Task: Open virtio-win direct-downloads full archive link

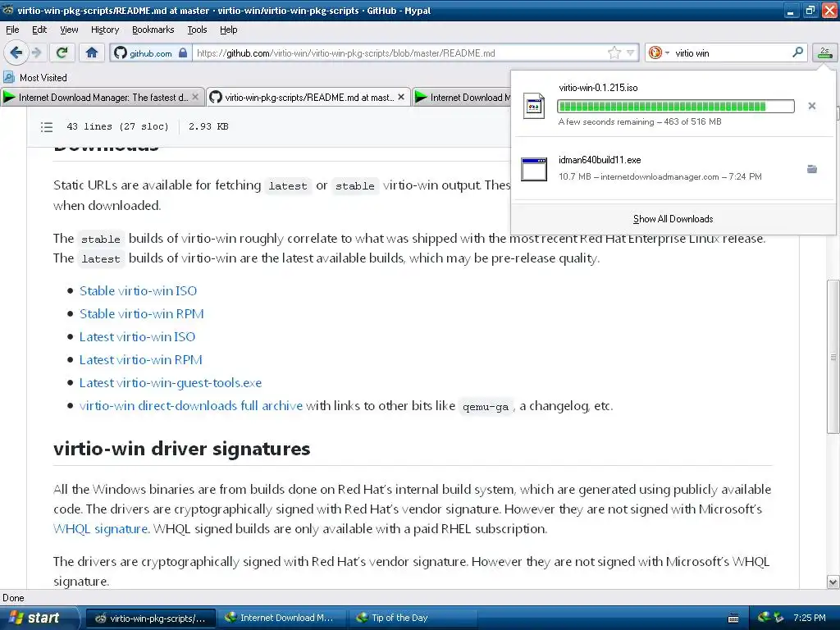Action: [190, 405]
